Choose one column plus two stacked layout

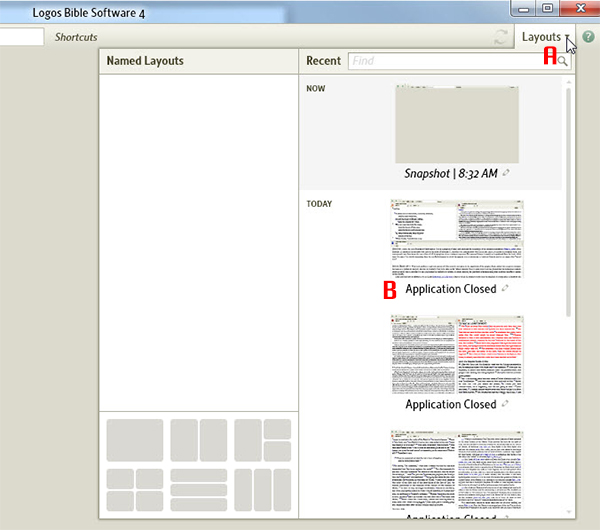coord(262,440)
